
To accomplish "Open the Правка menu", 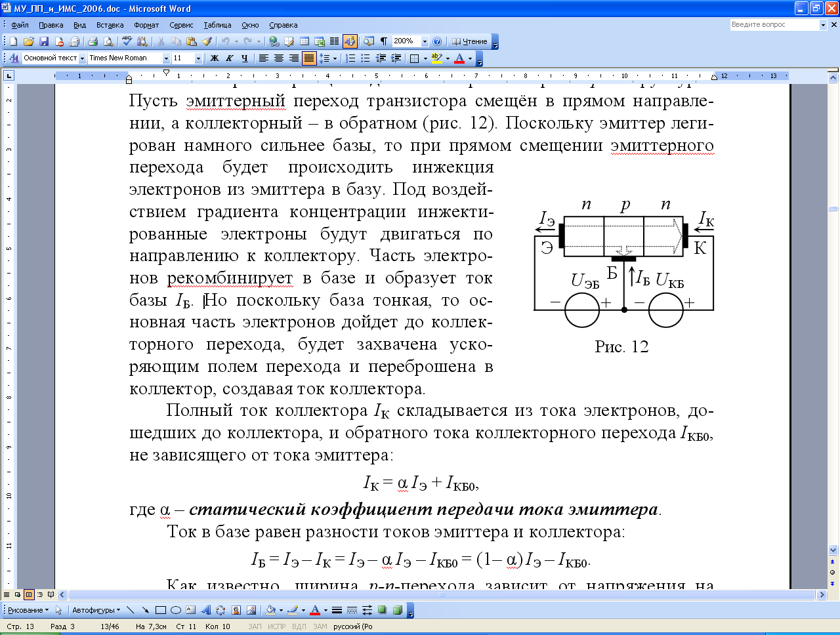I will [51, 25].
